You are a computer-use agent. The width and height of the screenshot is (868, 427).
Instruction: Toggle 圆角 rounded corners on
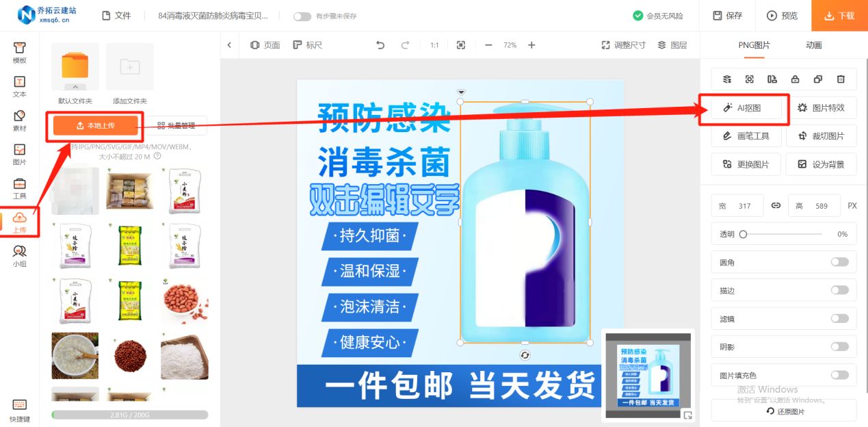tap(841, 261)
